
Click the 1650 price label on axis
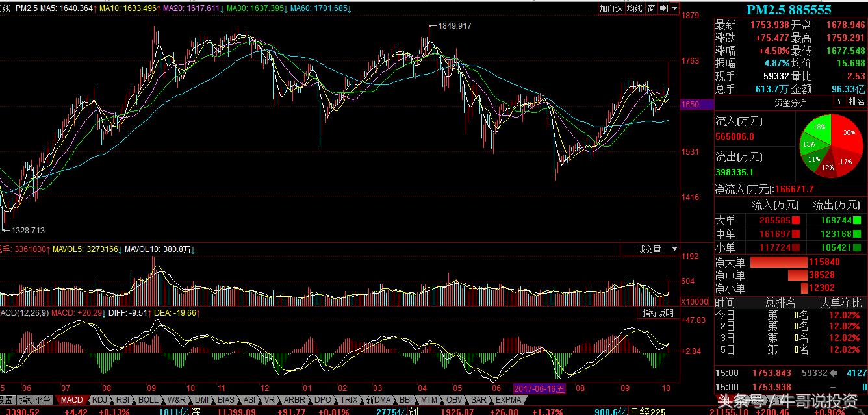[690, 105]
